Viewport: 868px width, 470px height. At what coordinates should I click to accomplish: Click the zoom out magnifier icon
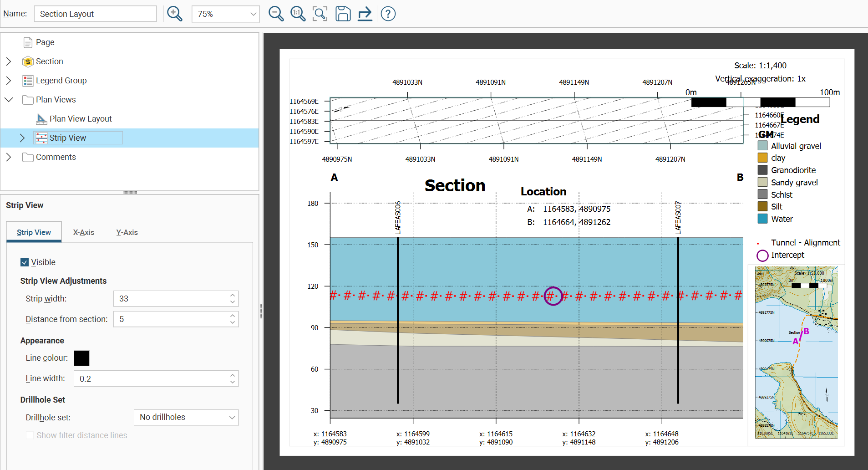[x=276, y=14]
